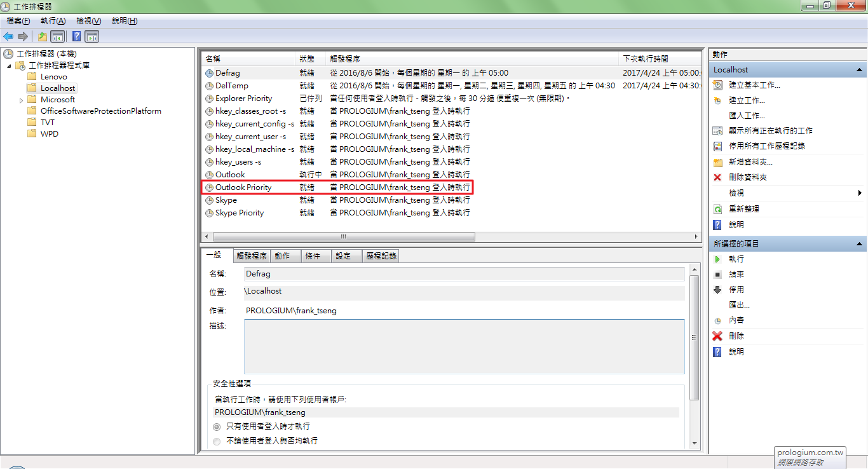Expand the Microsoft folder in tree

[21, 100]
